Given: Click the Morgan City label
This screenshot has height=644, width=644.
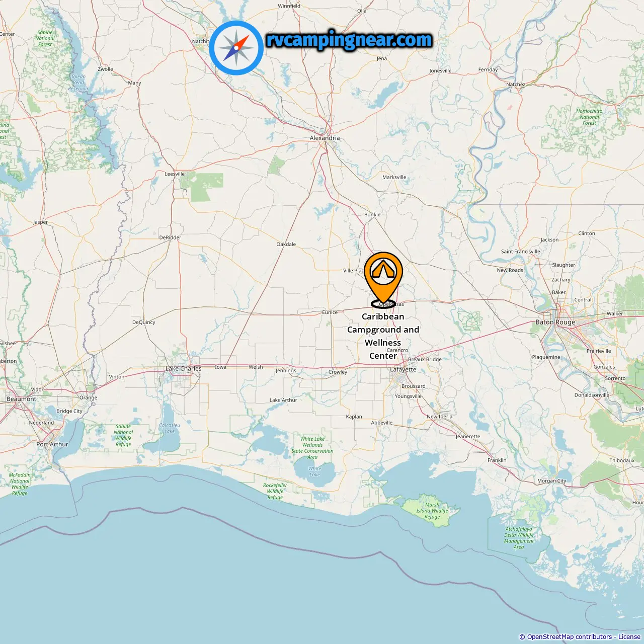Looking at the screenshot, I should [551, 481].
